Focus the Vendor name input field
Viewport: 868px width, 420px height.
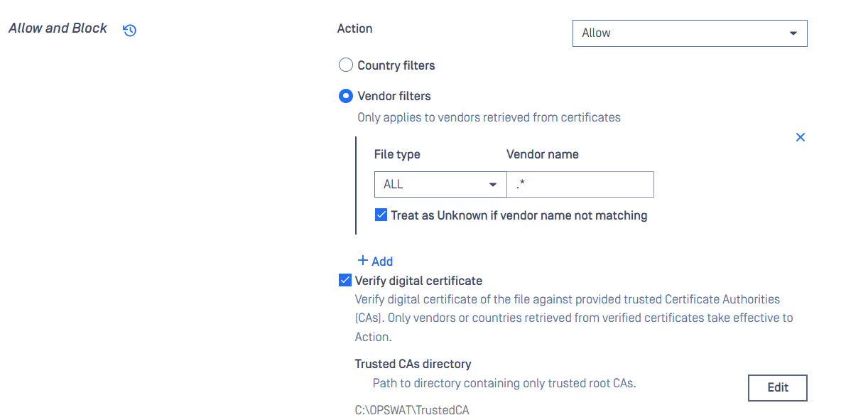[580, 184]
